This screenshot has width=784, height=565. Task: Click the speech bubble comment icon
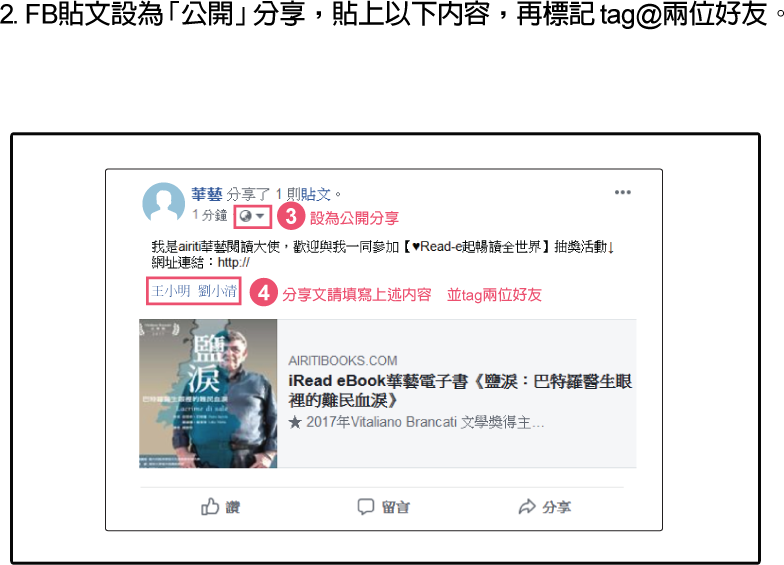(366, 506)
